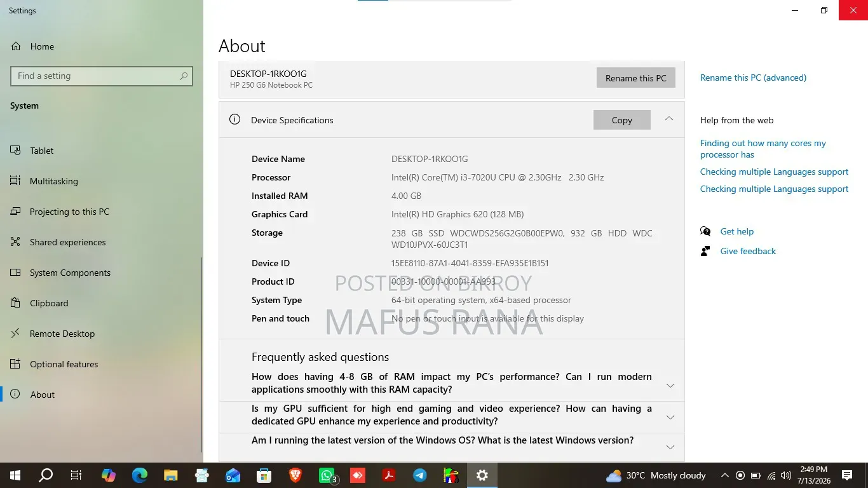Open Projecting to this PC
Viewport: 868px width, 488px height.
pyautogui.click(x=69, y=212)
